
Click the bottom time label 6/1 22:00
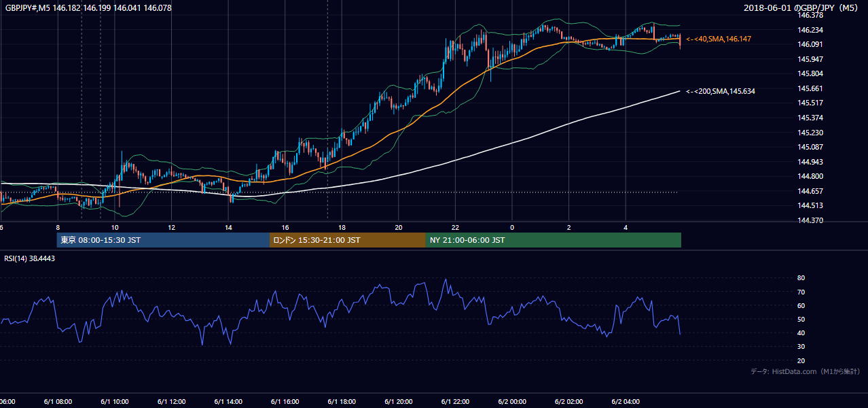click(x=456, y=402)
